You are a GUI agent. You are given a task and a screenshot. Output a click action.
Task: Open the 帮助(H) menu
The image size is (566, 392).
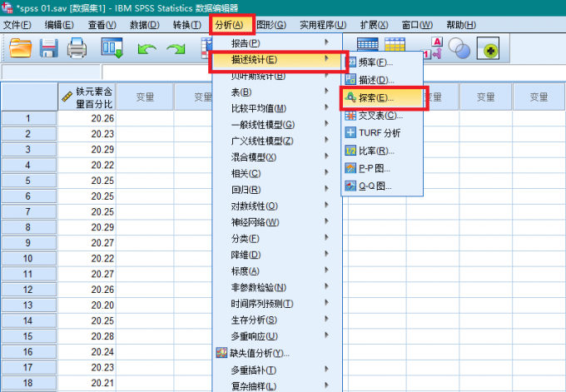point(461,25)
